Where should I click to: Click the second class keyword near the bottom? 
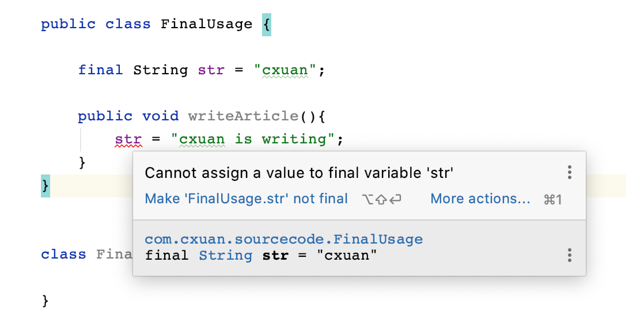click(64, 255)
